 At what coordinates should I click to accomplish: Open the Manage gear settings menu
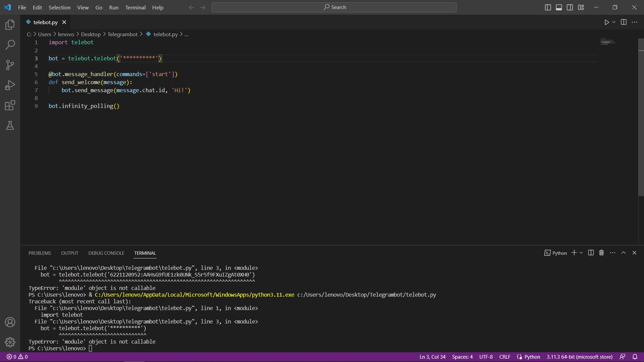(10, 342)
